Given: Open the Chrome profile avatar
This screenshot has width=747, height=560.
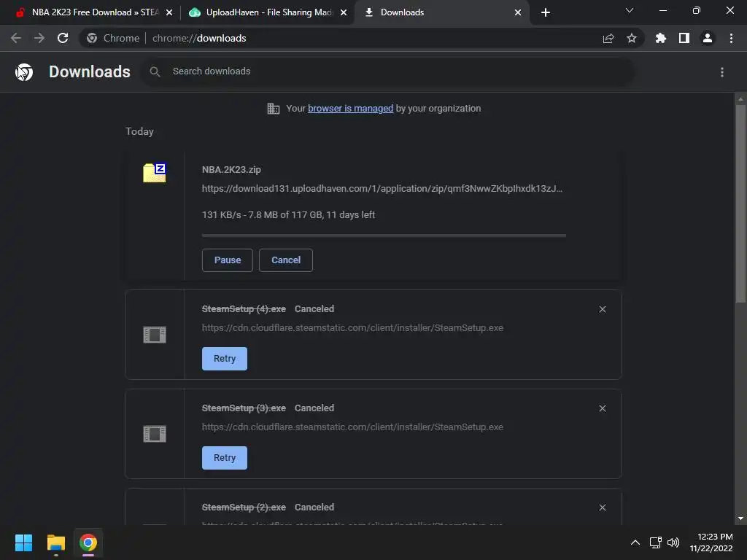Looking at the screenshot, I should coord(708,38).
